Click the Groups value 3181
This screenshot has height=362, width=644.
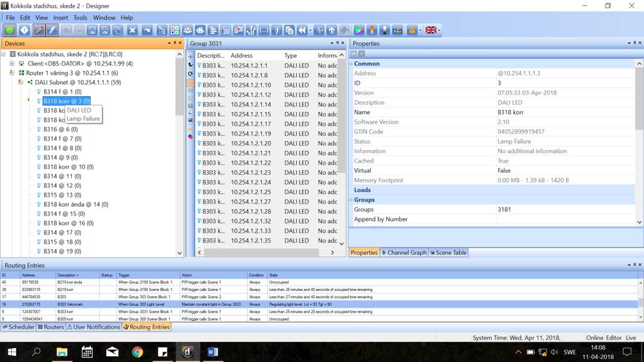point(565,209)
